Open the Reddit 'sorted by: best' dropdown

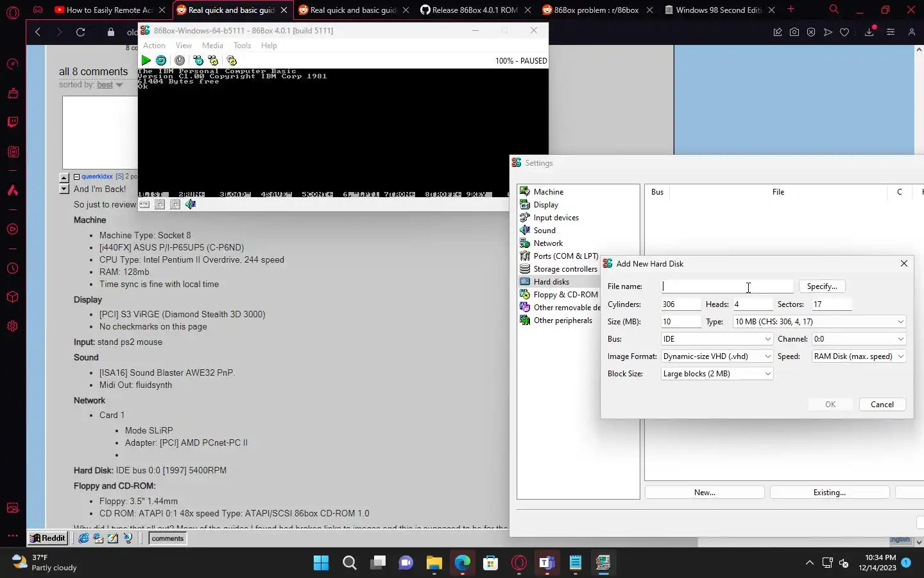(x=109, y=85)
